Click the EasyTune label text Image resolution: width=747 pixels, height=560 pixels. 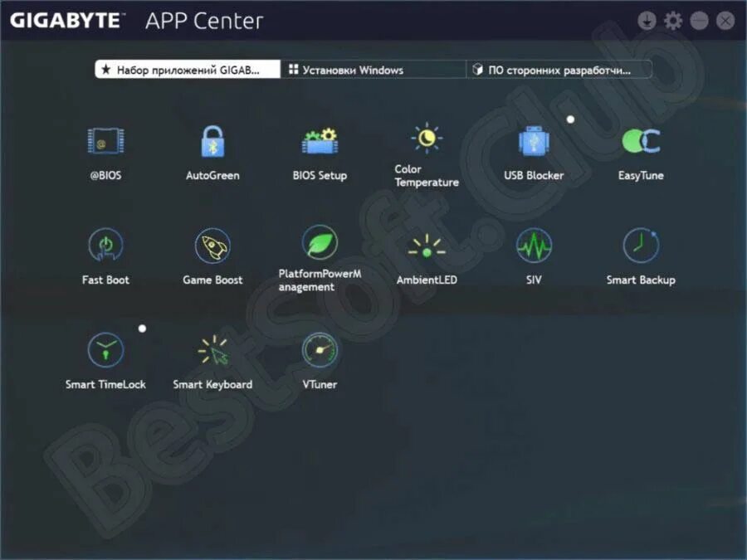(641, 175)
